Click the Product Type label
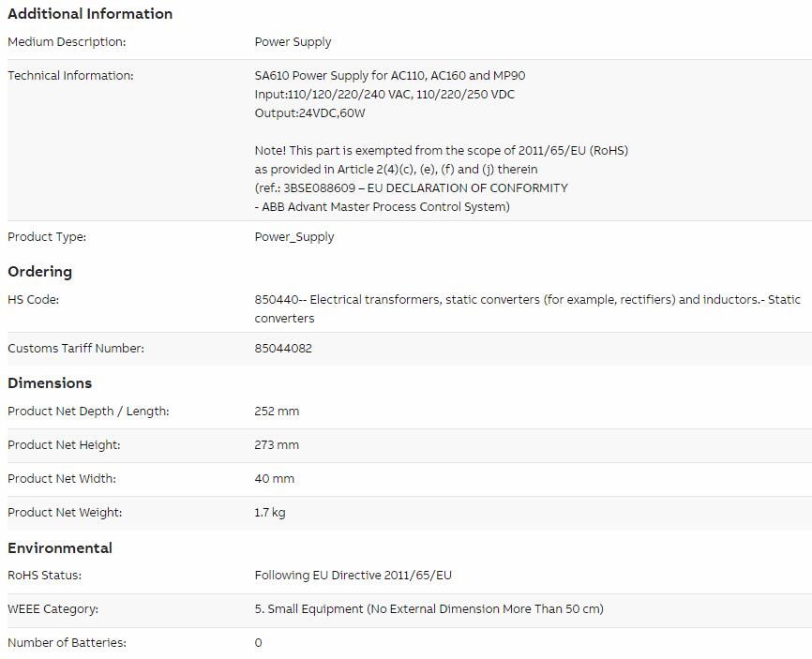Image resolution: width=812 pixels, height=659 pixels. pyautogui.click(x=47, y=236)
